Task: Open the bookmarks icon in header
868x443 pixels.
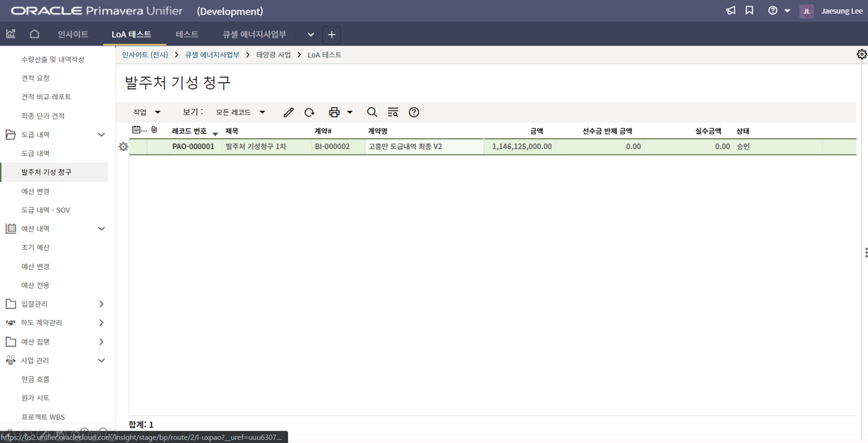Action: point(749,11)
